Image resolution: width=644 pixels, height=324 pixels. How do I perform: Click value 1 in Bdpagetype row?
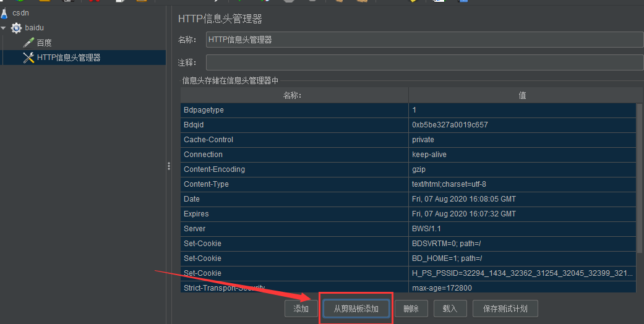click(522, 110)
